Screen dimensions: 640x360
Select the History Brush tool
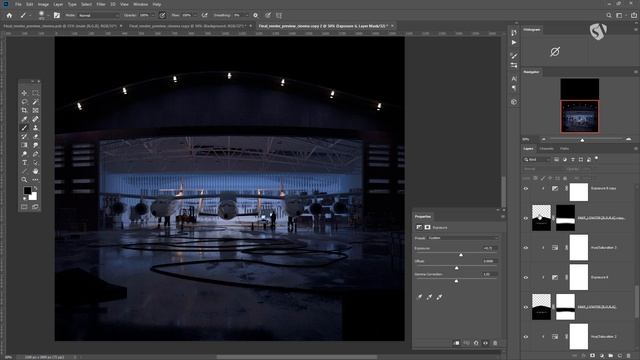pos(24,136)
